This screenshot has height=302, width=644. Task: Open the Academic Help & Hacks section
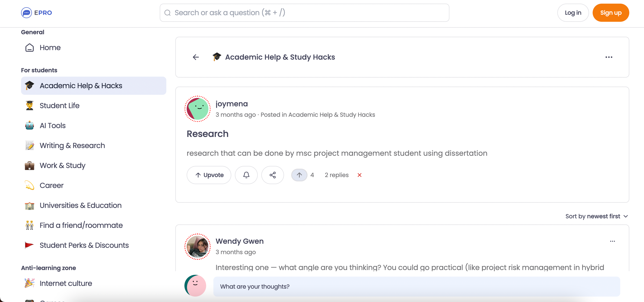click(81, 85)
